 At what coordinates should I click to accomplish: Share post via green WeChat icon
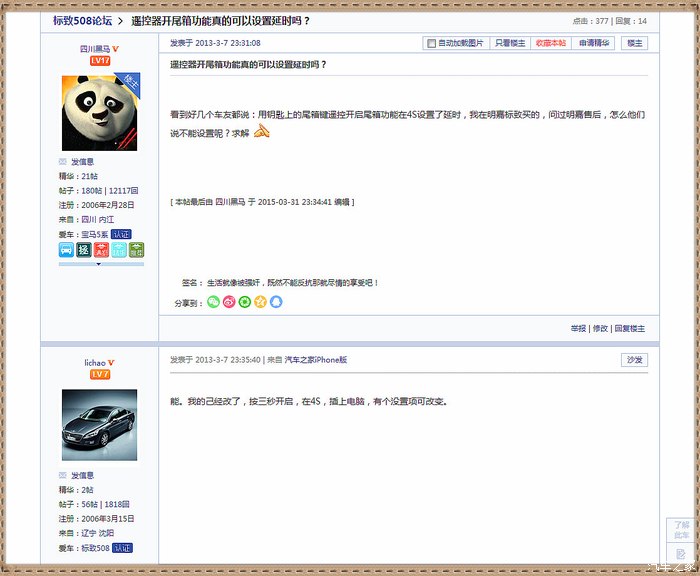213,302
